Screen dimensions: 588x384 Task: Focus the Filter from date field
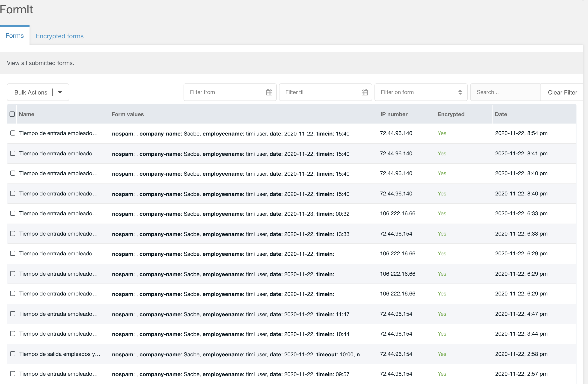(222, 92)
